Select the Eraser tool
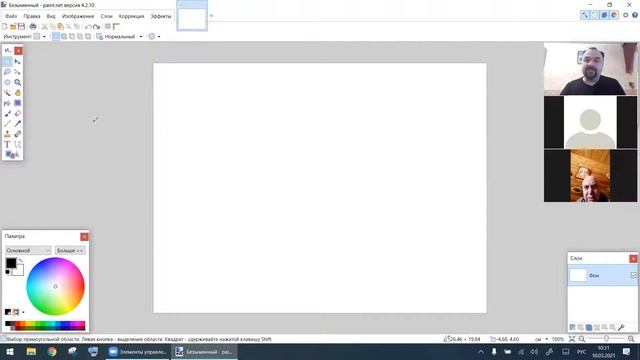 click(x=18, y=113)
